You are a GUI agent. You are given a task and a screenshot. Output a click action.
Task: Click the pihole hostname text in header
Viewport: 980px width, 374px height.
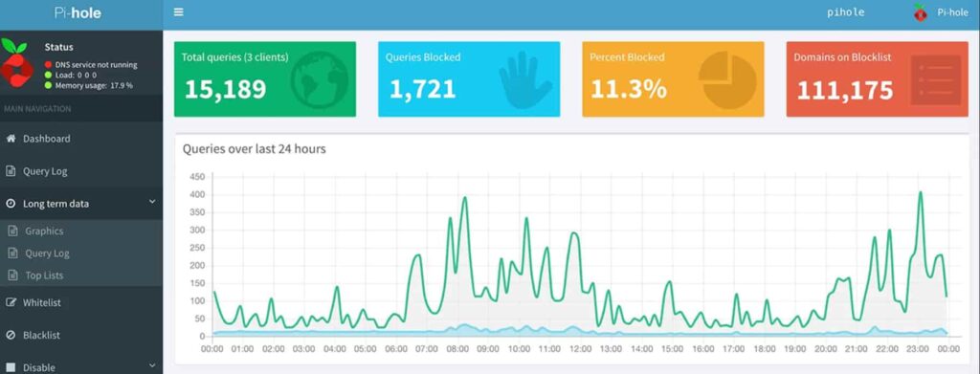846,12
